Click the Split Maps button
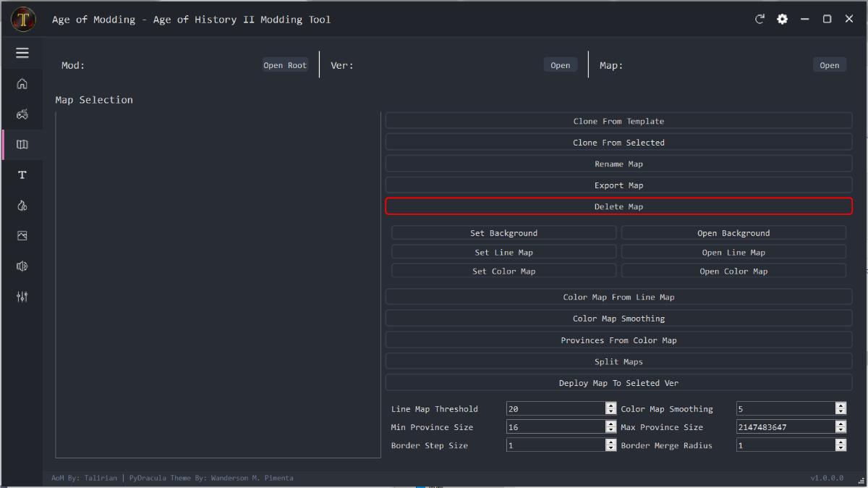Image resolution: width=868 pixels, height=488 pixels. 618,361
